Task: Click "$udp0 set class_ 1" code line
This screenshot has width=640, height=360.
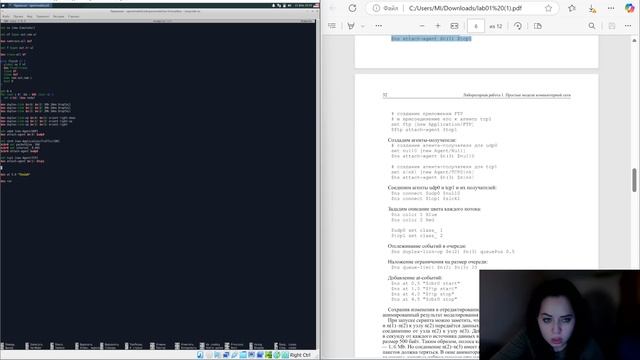Action: [417, 230]
